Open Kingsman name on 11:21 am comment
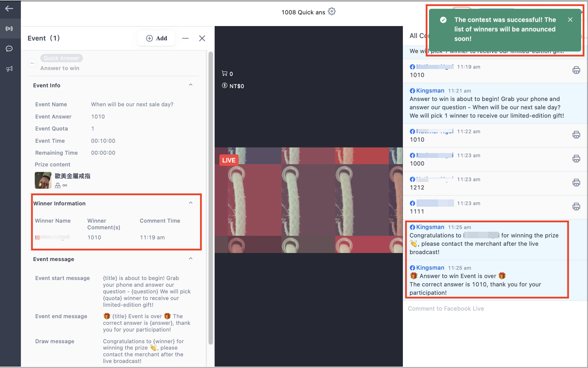Image resolution: width=588 pixels, height=368 pixels. [x=430, y=91]
